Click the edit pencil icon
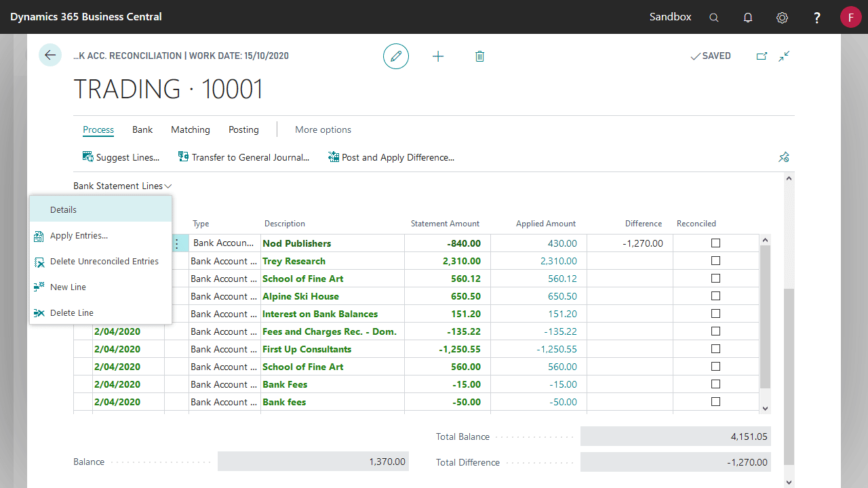Screen dimensions: 868x488 tap(396, 56)
